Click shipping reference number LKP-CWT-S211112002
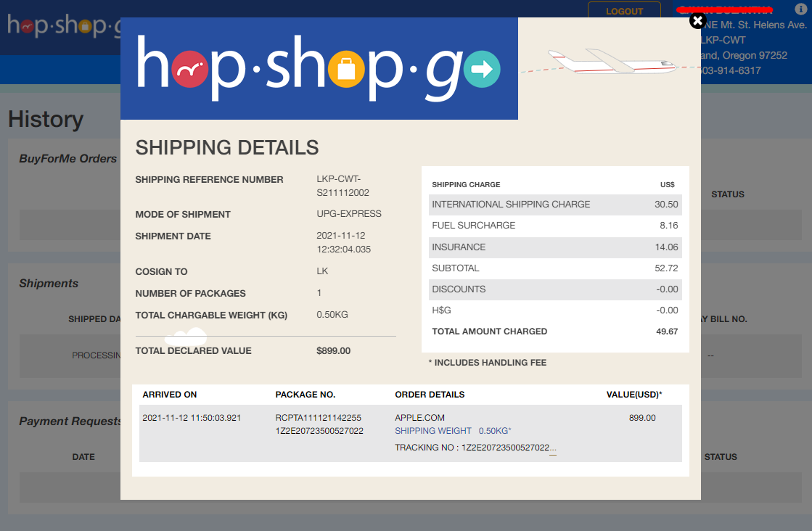This screenshot has width=812, height=531. (343, 186)
